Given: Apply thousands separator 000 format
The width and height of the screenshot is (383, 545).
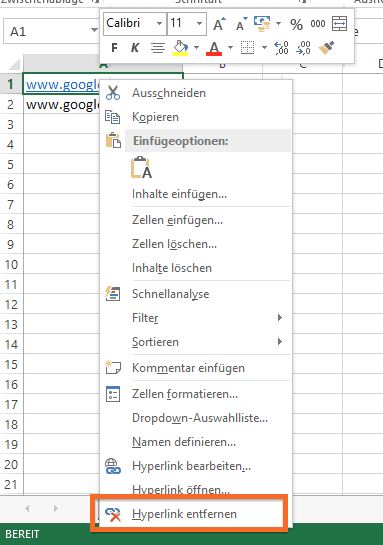Looking at the screenshot, I should coord(318,24).
